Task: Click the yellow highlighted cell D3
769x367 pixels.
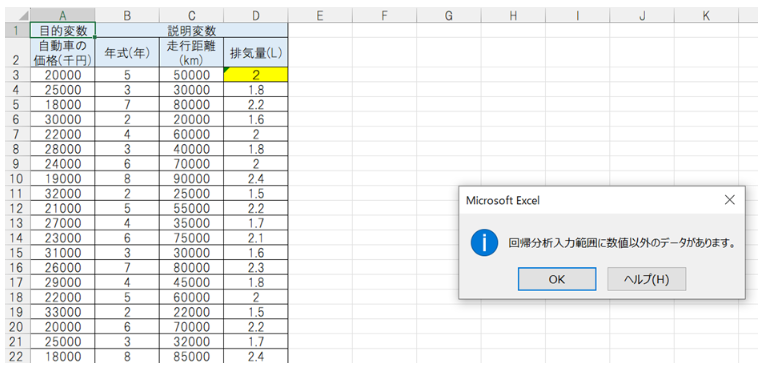Action: point(256,75)
